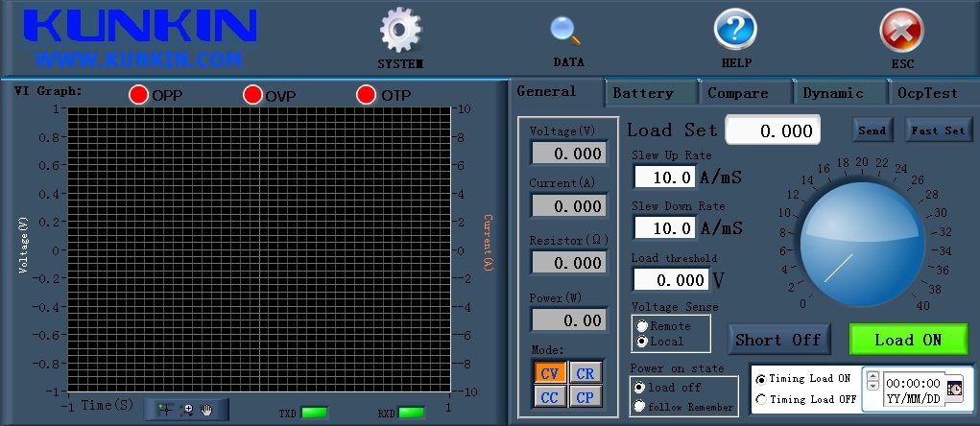
Task: Select the graph pan hand tool
Action: pos(206,410)
